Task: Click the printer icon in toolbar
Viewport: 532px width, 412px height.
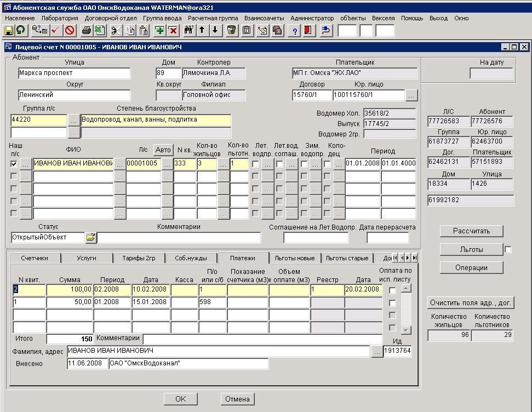Action: tap(87, 30)
